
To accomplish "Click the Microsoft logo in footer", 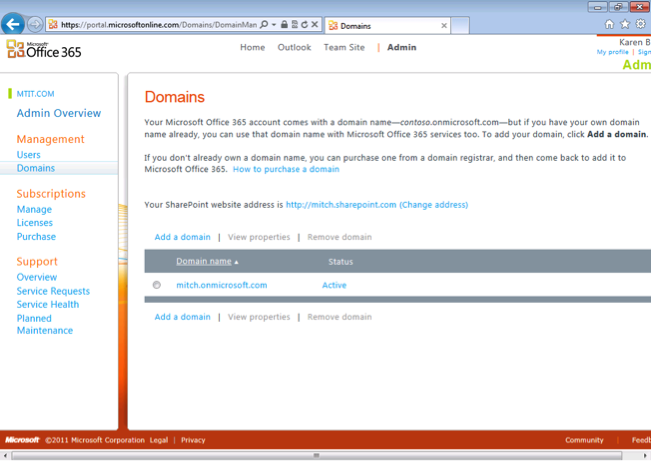I will point(22,440).
